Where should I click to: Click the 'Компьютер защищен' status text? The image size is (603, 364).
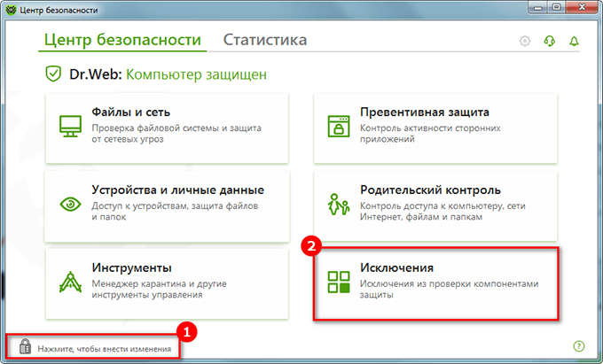[x=196, y=74]
